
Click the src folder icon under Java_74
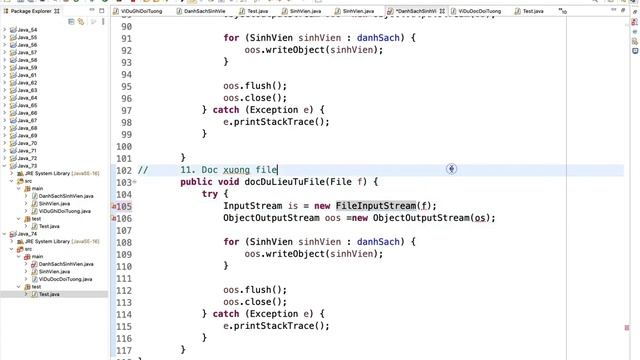coord(20,249)
